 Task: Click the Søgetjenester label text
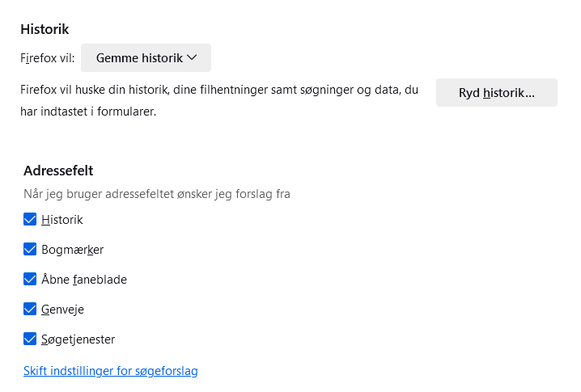(x=78, y=339)
